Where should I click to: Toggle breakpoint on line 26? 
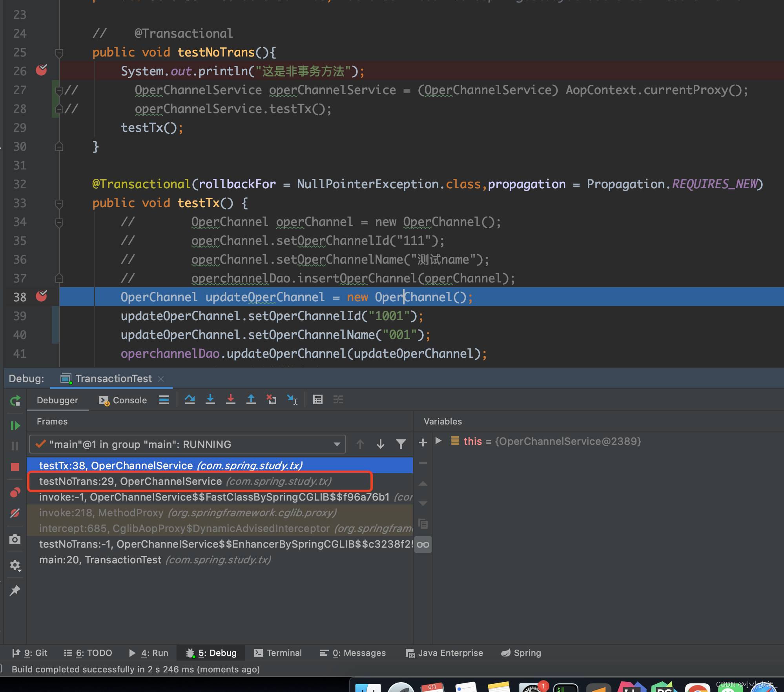pos(41,71)
